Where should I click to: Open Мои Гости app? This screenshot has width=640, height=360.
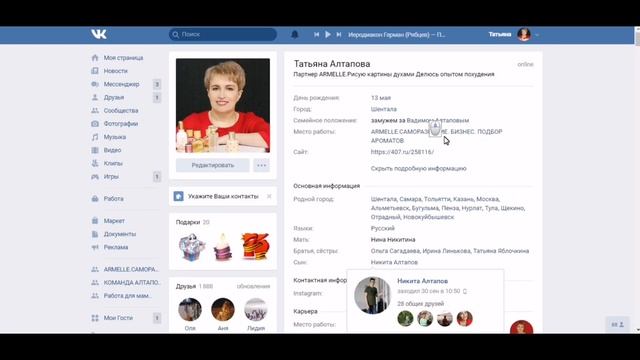118,318
